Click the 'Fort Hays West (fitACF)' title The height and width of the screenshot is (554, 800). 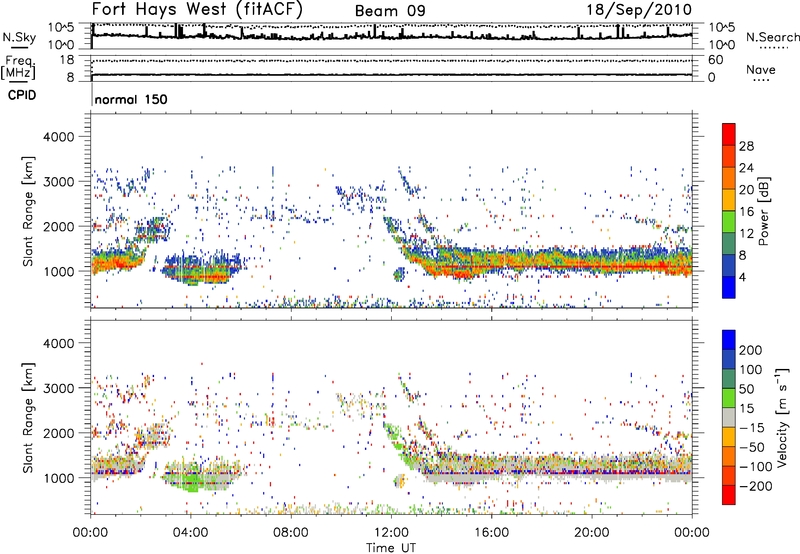(197, 9)
